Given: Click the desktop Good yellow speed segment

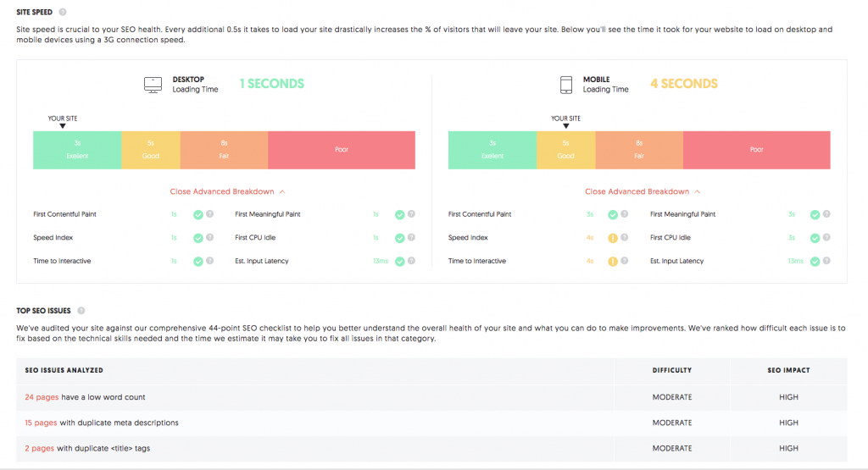Looking at the screenshot, I should click(x=151, y=150).
